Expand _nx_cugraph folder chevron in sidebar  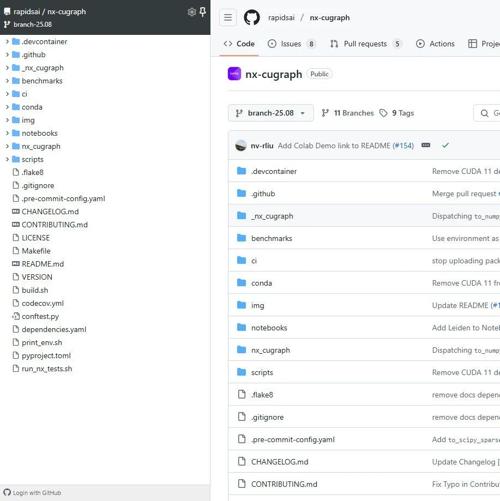pos(7,68)
